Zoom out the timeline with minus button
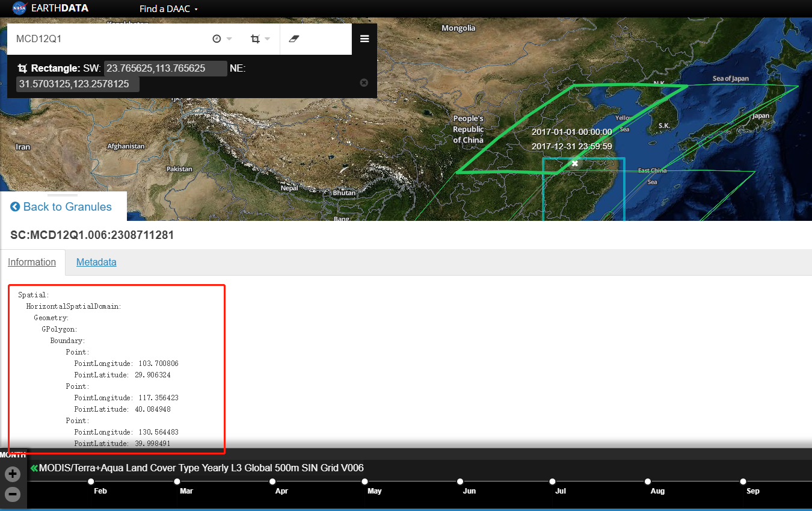The image size is (812, 511). [x=13, y=495]
